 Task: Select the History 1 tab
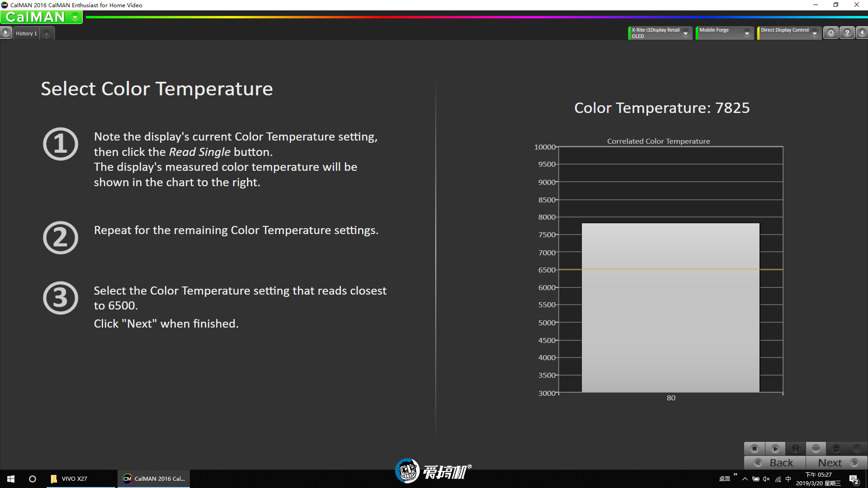(x=26, y=33)
